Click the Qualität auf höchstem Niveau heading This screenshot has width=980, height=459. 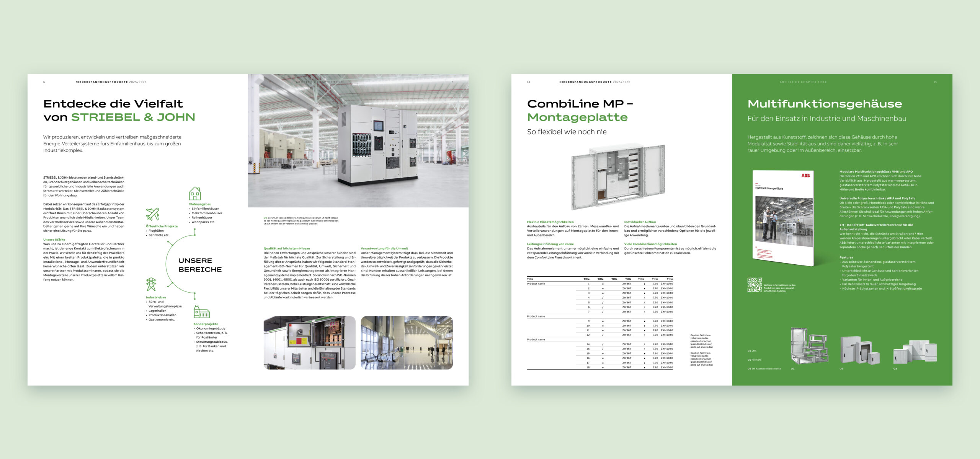287,249
